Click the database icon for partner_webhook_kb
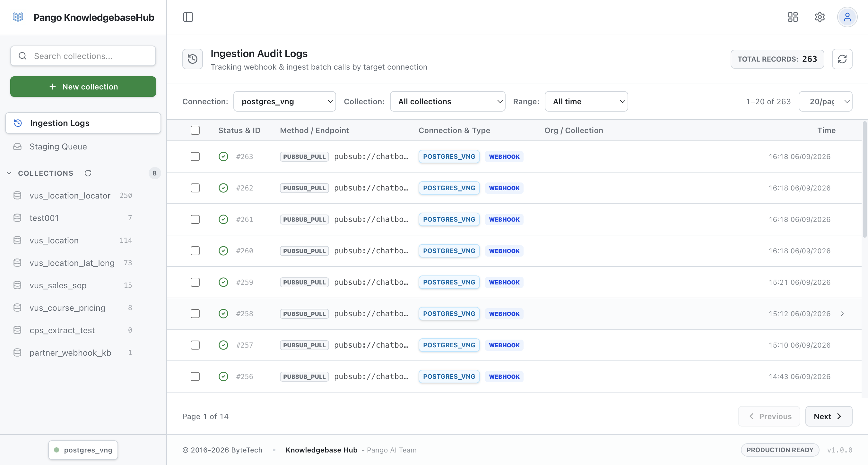Image resolution: width=868 pixels, height=465 pixels. (17, 352)
